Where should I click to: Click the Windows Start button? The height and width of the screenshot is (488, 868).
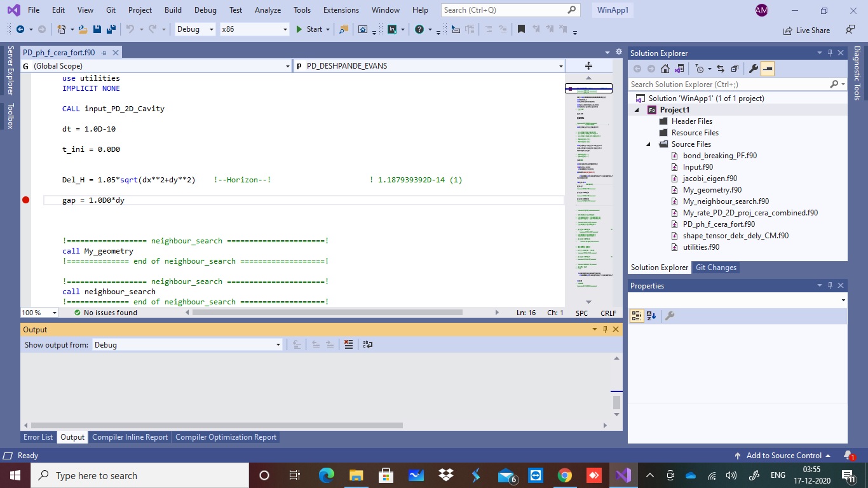coord(15,475)
